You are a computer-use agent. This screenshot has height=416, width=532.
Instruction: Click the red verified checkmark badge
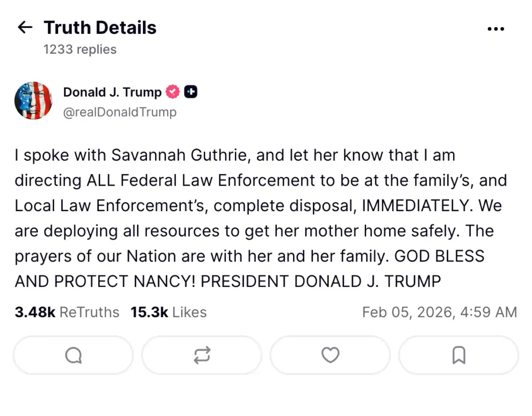coord(172,92)
